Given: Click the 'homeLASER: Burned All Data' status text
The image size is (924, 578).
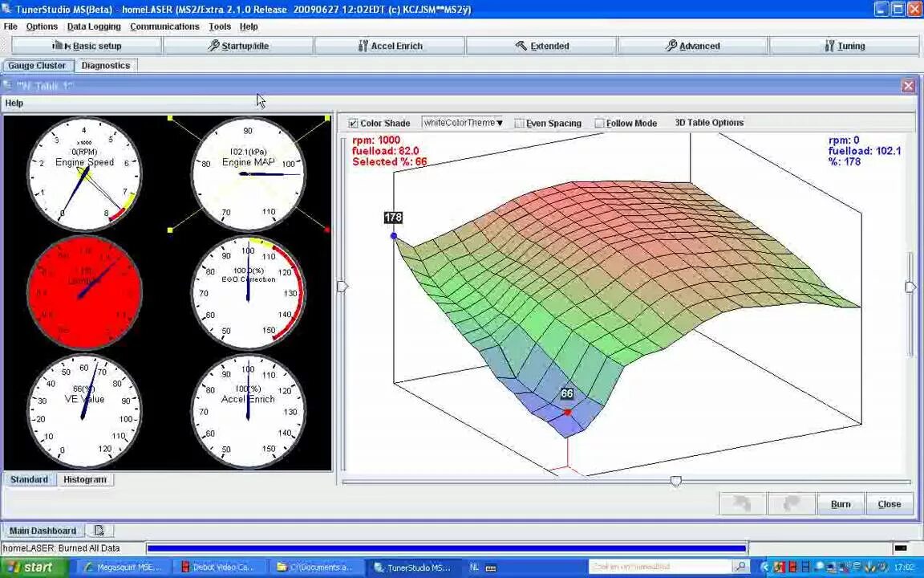Looking at the screenshot, I should [61, 548].
